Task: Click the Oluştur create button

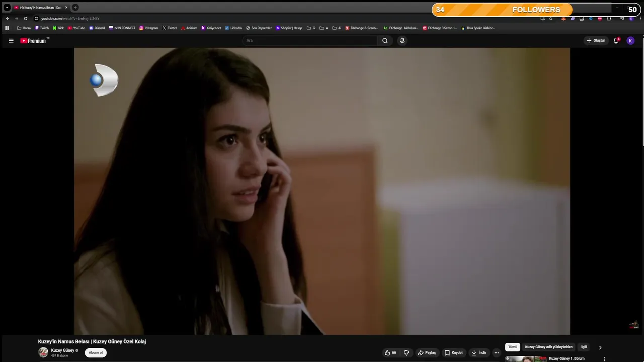Action: (596, 41)
